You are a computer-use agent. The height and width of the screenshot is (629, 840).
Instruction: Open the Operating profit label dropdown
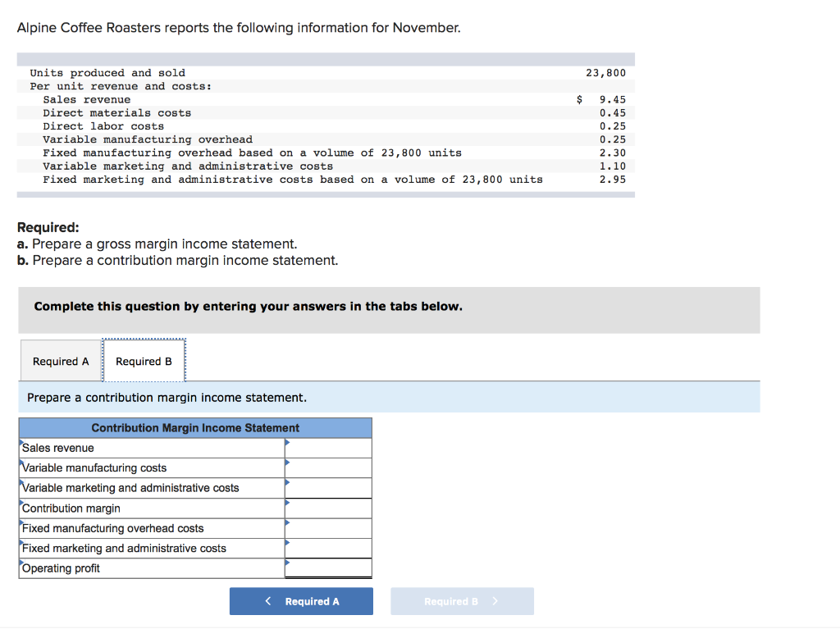coord(152,568)
